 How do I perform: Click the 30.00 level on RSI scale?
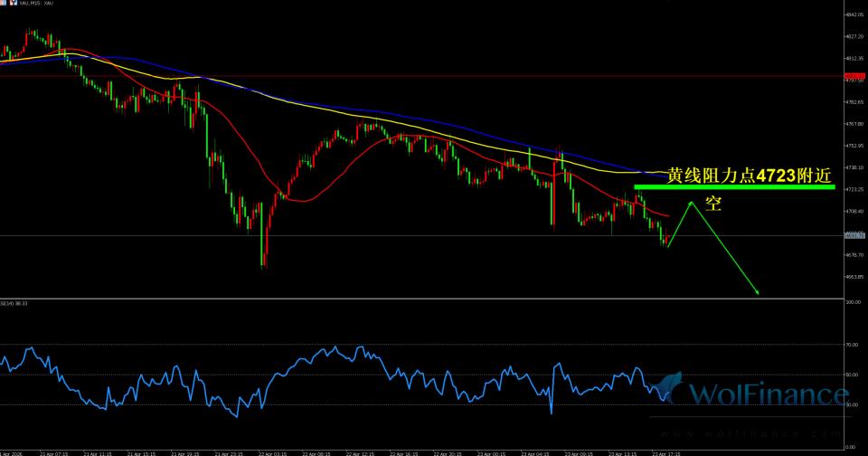[852, 404]
